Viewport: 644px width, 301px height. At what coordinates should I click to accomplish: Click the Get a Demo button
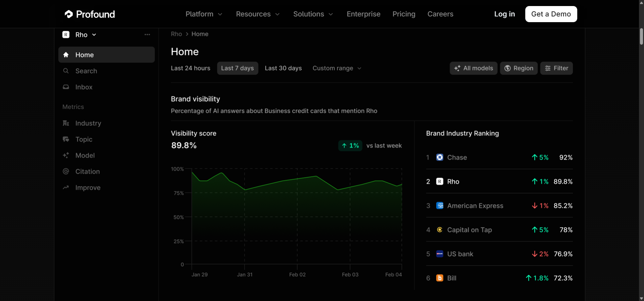pyautogui.click(x=551, y=14)
